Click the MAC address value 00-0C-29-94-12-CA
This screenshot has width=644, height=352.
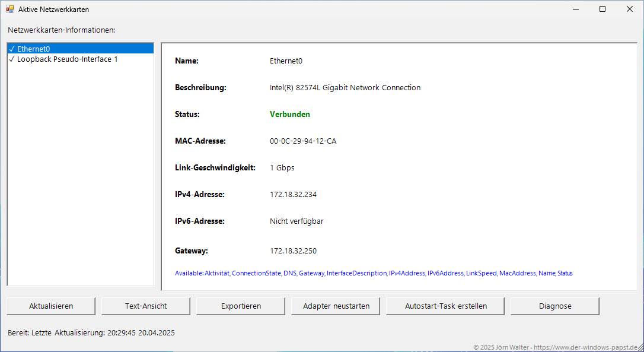point(302,141)
